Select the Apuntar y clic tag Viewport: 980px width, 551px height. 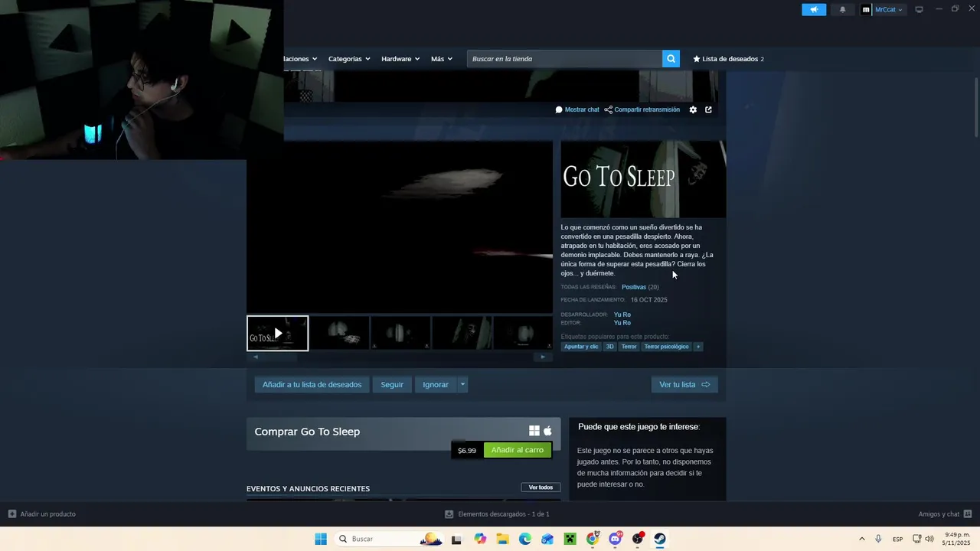pos(581,347)
